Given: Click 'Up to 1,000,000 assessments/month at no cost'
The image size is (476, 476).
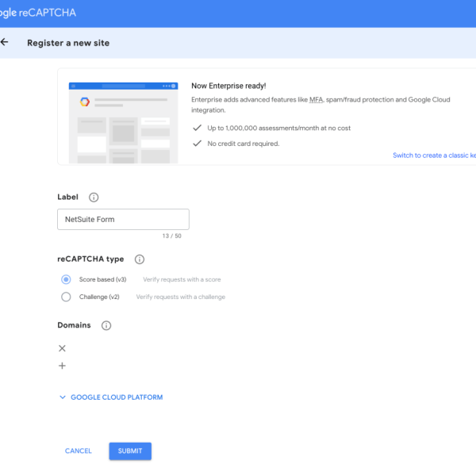Looking at the screenshot, I should click(x=278, y=128).
